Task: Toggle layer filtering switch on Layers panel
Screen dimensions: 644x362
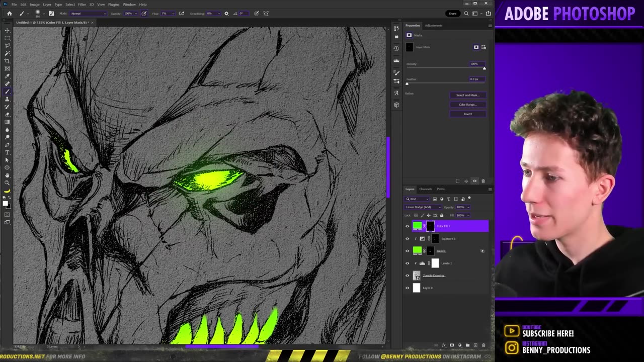Action: (x=469, y=199)
